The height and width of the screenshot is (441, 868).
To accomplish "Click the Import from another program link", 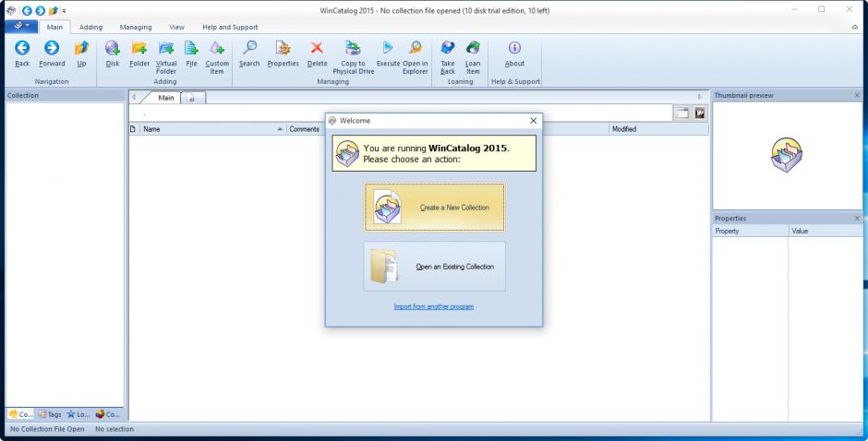I will [x=434, y=306].
